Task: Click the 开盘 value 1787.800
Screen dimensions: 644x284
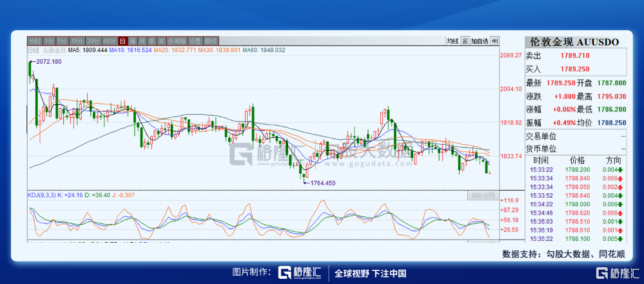Action: coord(611,83)
